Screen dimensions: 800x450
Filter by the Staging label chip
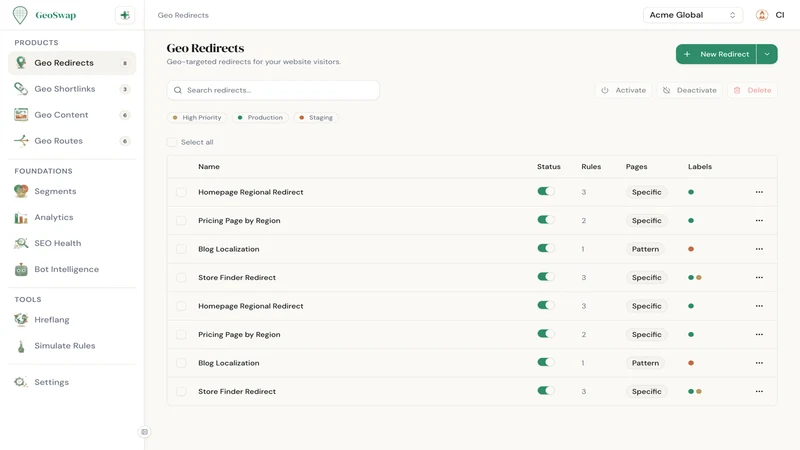click(x=316, y=117)
